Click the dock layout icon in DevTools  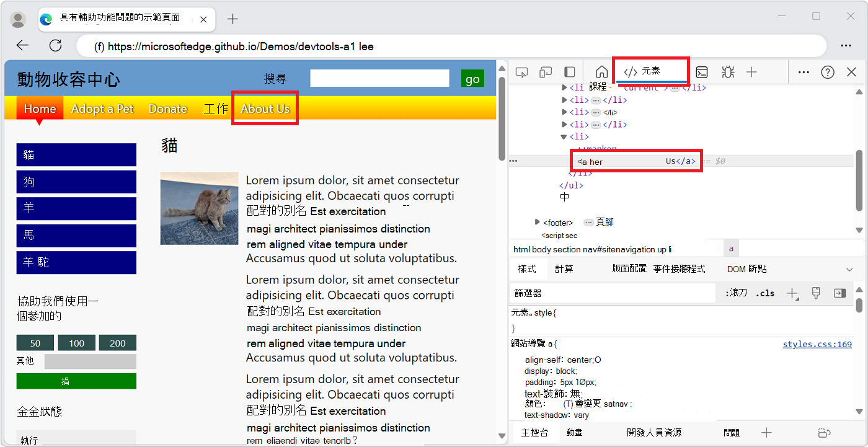(570, 73)
